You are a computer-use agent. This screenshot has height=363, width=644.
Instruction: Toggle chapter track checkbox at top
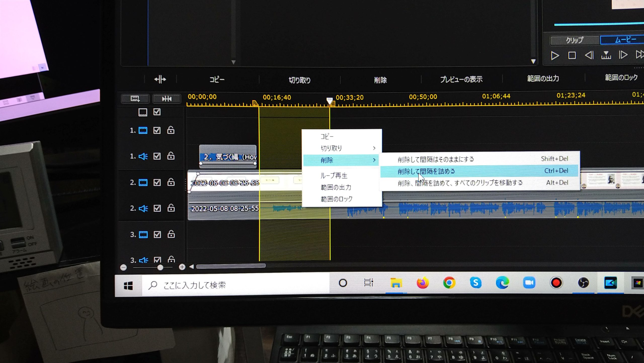click(157, 112)
